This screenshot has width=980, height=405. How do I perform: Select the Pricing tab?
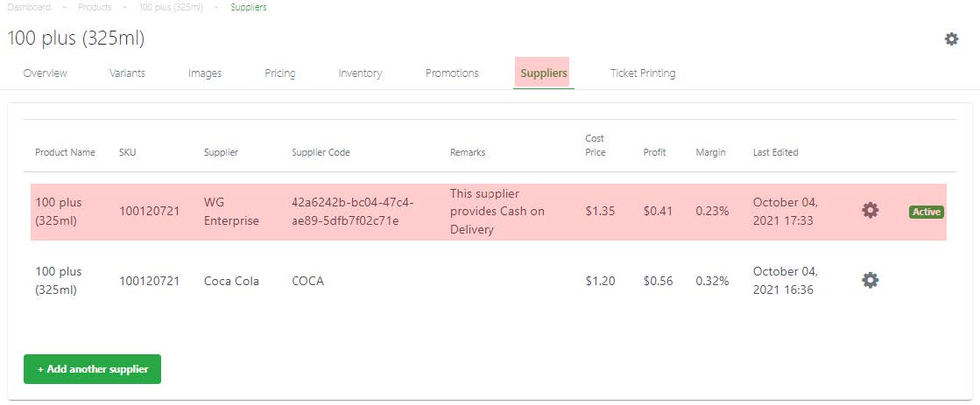[280, 73]
